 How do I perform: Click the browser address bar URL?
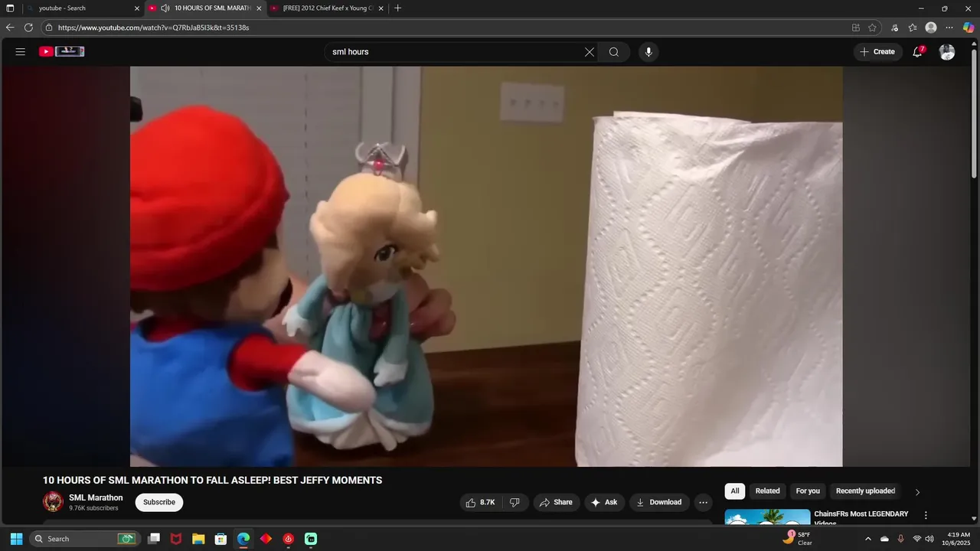[153, 28]
